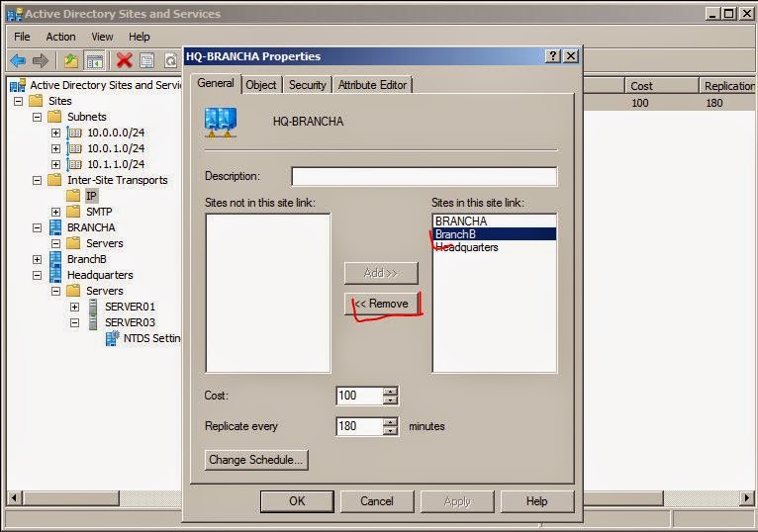This screenshot has width=758, height=532.
Task: Switch to the Attribute Editor tab
Action: coord(372,85)
